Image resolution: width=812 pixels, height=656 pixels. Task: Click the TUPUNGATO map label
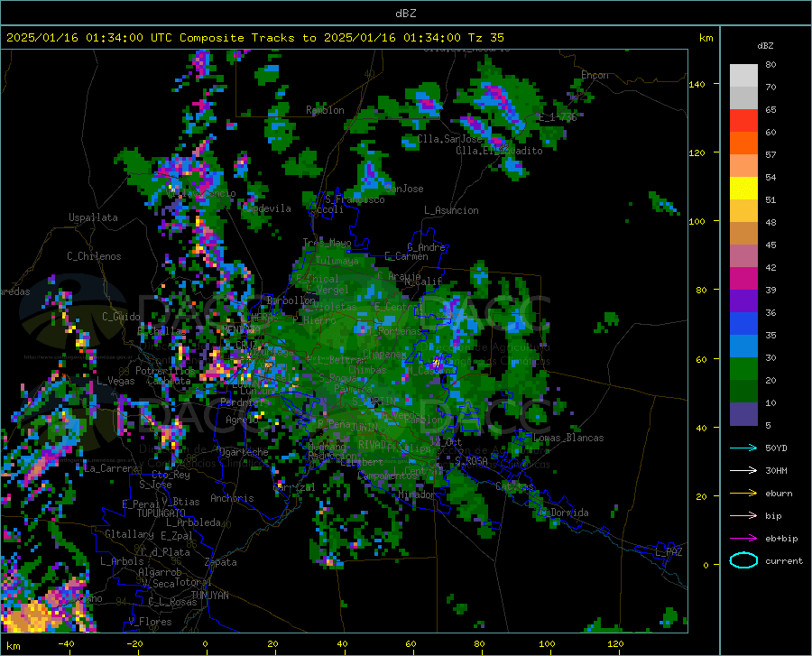pyautogui.click(x=161, y=513)
